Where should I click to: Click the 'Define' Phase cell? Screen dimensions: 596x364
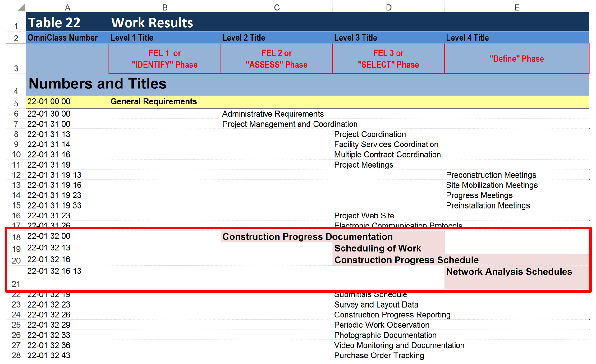(x=517, y=59)
